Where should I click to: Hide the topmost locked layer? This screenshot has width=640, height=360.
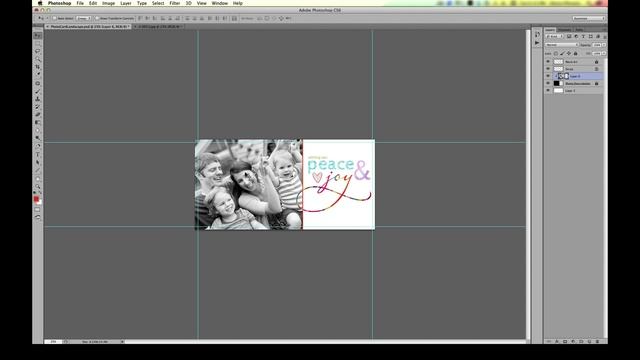tap(548, 62)
